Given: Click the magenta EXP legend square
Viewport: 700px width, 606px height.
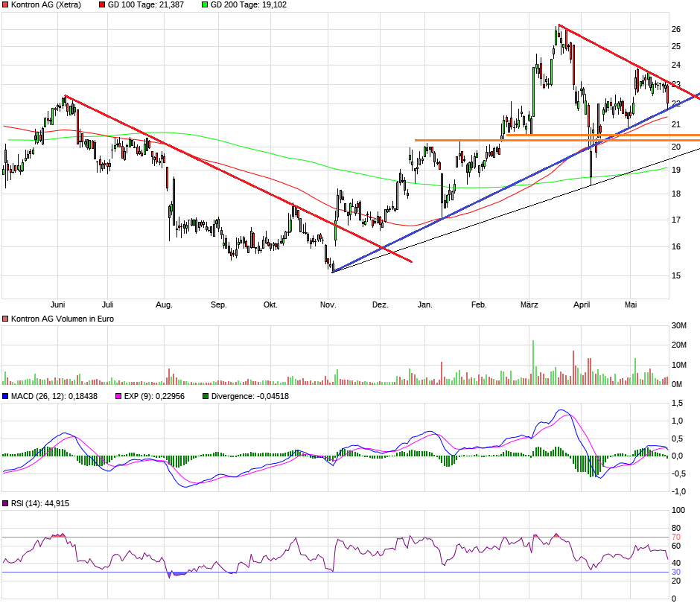Looking at the screenshot, I should (x=118, y=396).
